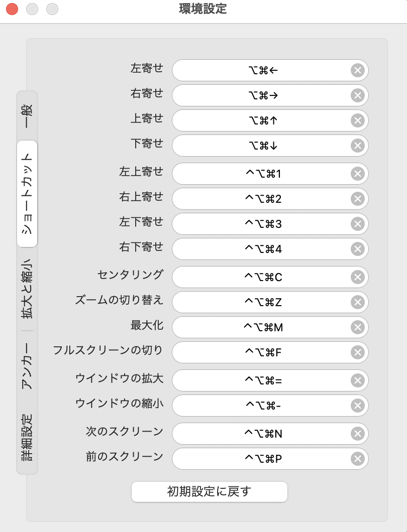Select the ズームの切り替え shortcut field
The height and width of the screenshot is (532, 407).
click(x=262, y=302)
